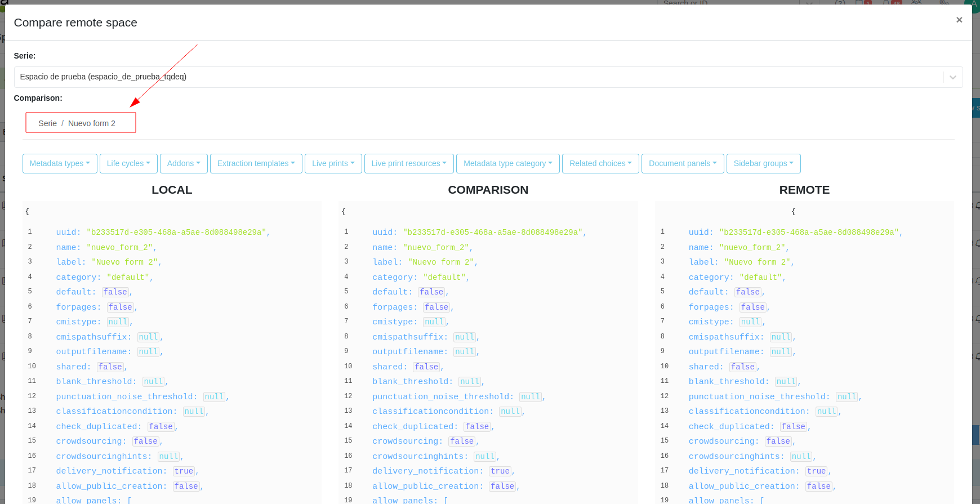Image resolution: width=980 pixels, height=504 pixels.
Task: Click delivery_notification true value in REMOTE panel
Action: pyautogui.click(x=816, y=471)
